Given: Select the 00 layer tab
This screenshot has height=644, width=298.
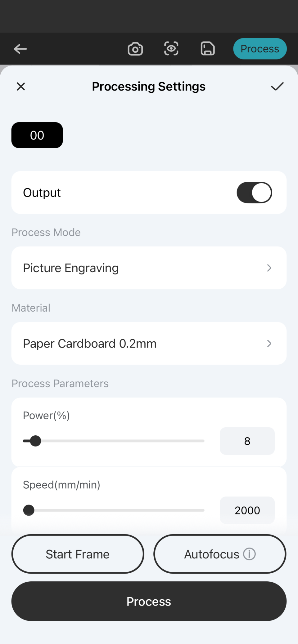Looking at the screenshot, I should 37,135.
